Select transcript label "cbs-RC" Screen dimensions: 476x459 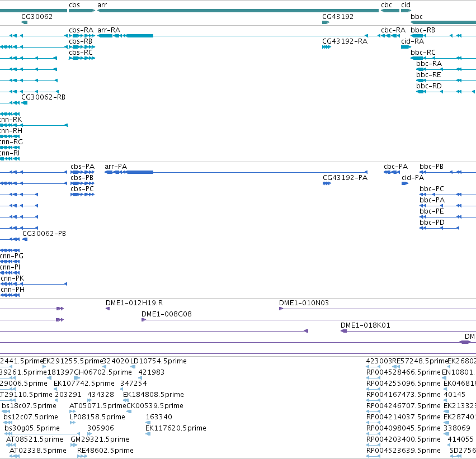81,53
